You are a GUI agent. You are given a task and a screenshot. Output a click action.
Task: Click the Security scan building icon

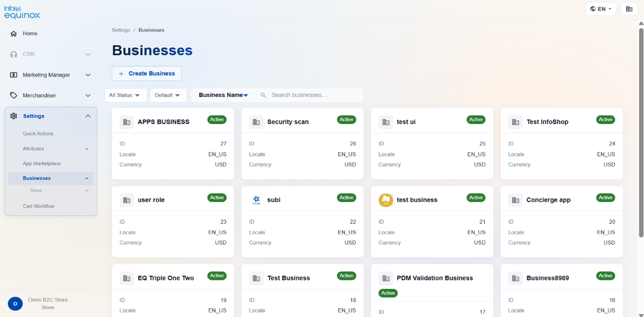pyautogui.click(x=256, y=122)
